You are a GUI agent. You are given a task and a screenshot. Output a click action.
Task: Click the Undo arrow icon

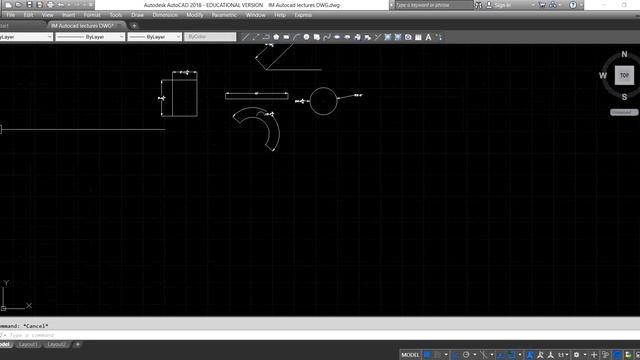point(61,5)
